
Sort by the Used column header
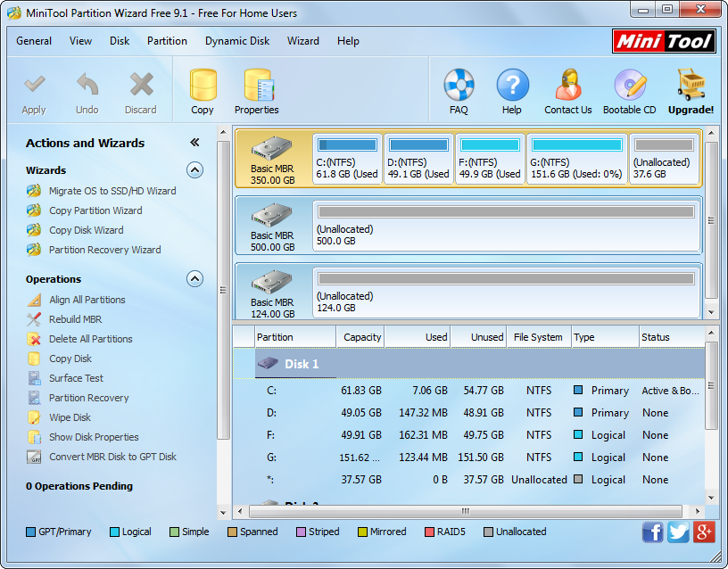418,337
